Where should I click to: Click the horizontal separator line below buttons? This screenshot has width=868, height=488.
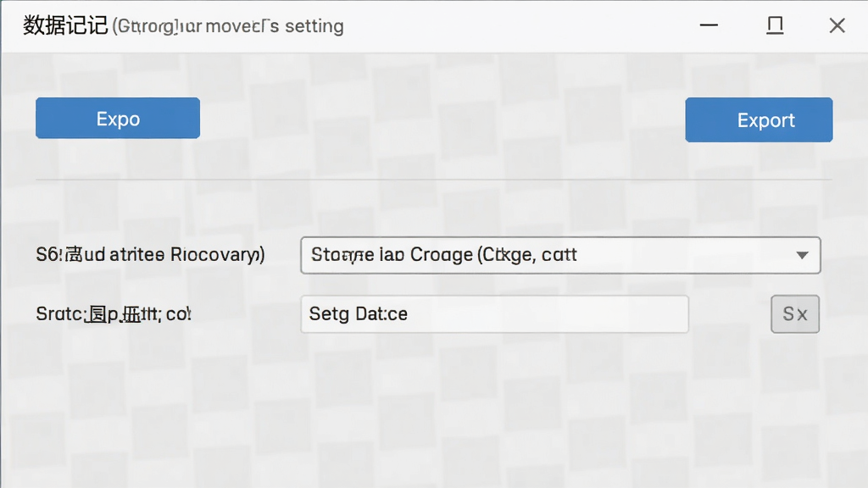click(433, 180)
